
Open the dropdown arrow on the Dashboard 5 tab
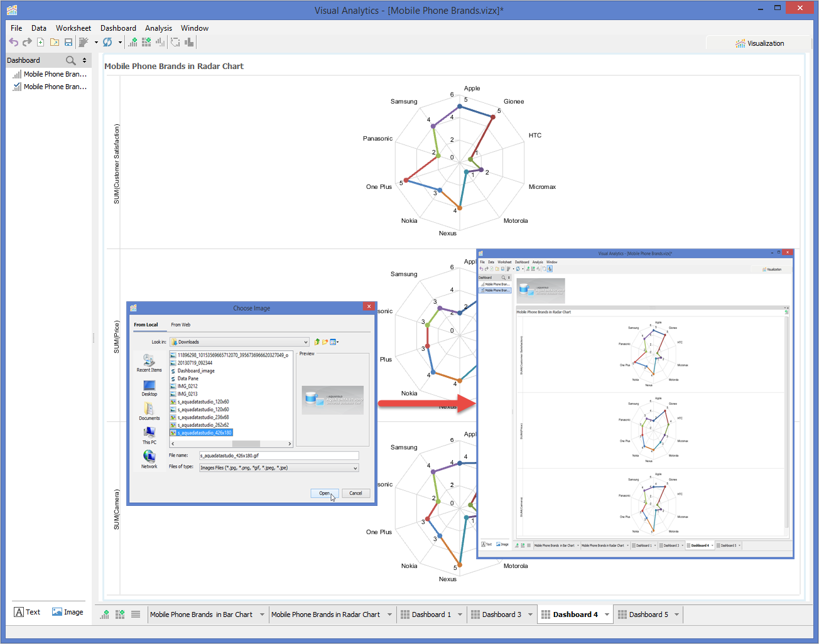tap(676, 614)
